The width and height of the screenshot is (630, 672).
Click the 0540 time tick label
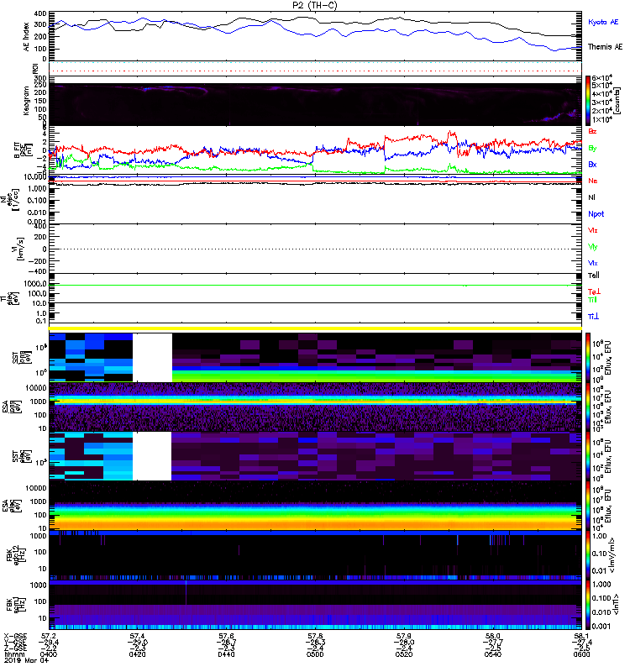pyautogui.click(x=492, y=654)
